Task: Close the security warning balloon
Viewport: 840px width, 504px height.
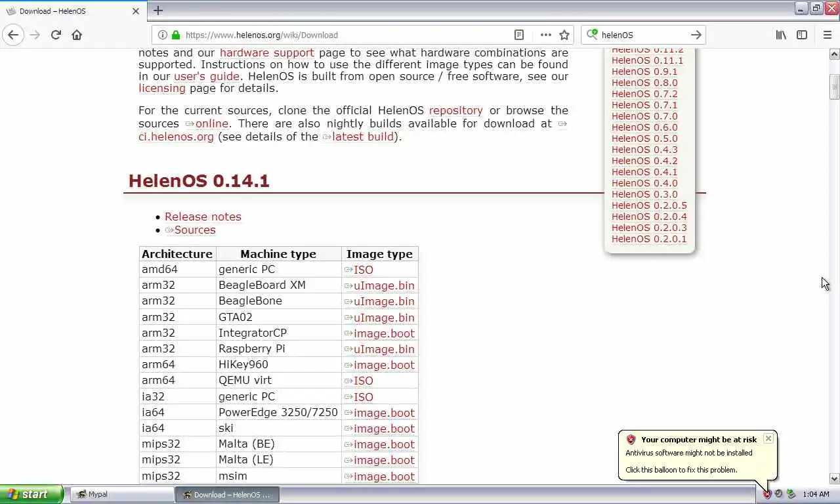Action: [768, 438]
